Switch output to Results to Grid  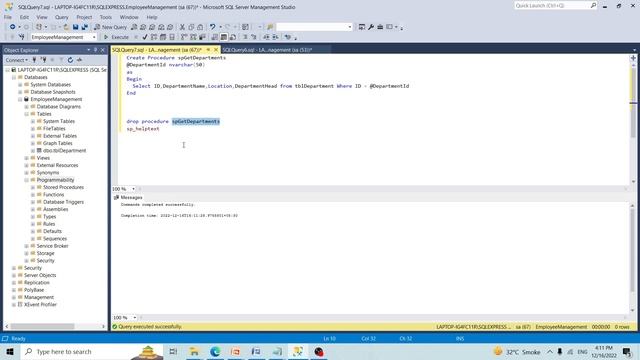tap(224, 37)
